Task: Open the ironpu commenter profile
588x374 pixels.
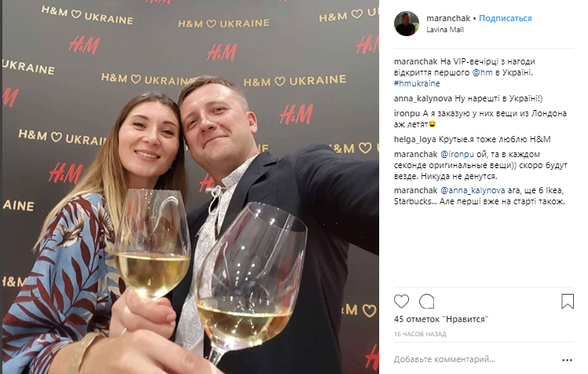Action: (407, 113)
